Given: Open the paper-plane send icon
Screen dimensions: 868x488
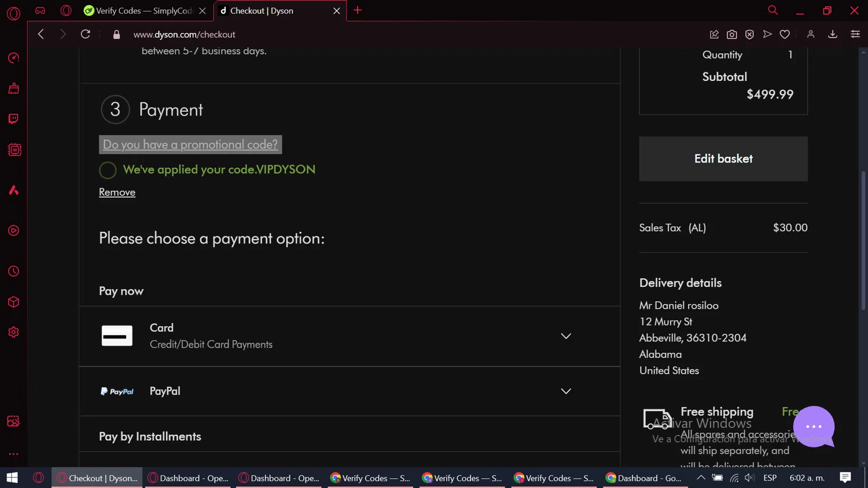Looking at the screenshot, I should tap(767, 35).
